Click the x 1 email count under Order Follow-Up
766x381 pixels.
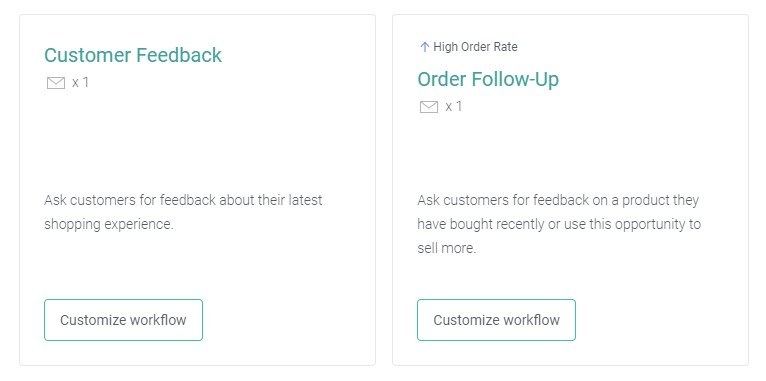pos(454,106)
